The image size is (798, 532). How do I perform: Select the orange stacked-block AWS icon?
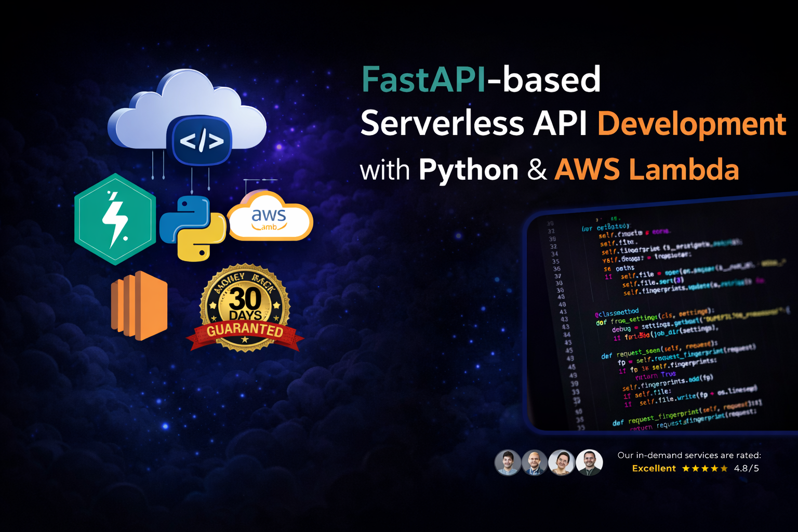click(x=139, y=305)
